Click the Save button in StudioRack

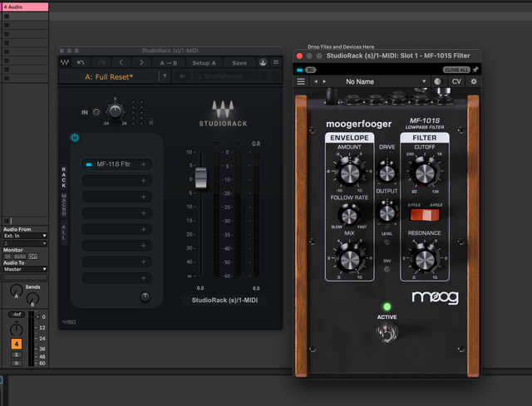click(x=239, y=63)
